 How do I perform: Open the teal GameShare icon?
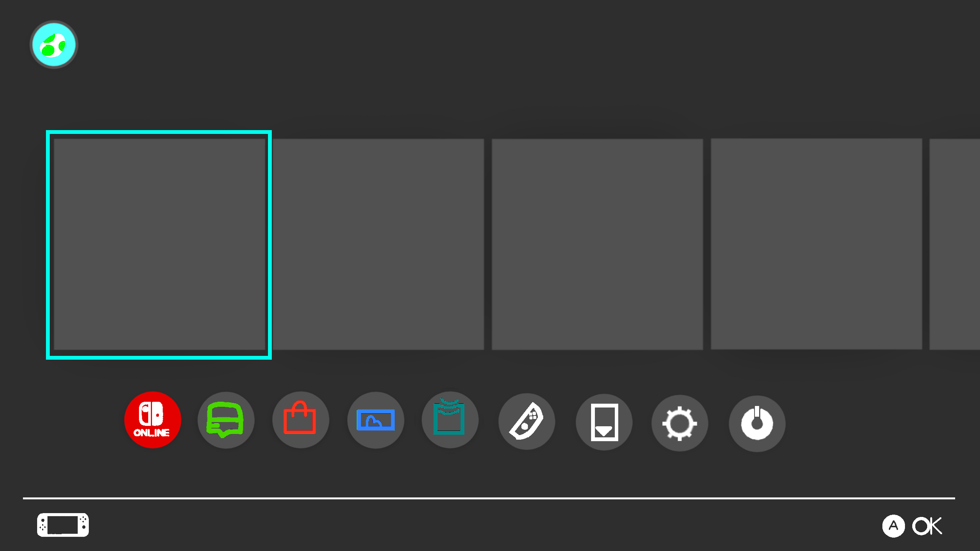tap(450, 420)
